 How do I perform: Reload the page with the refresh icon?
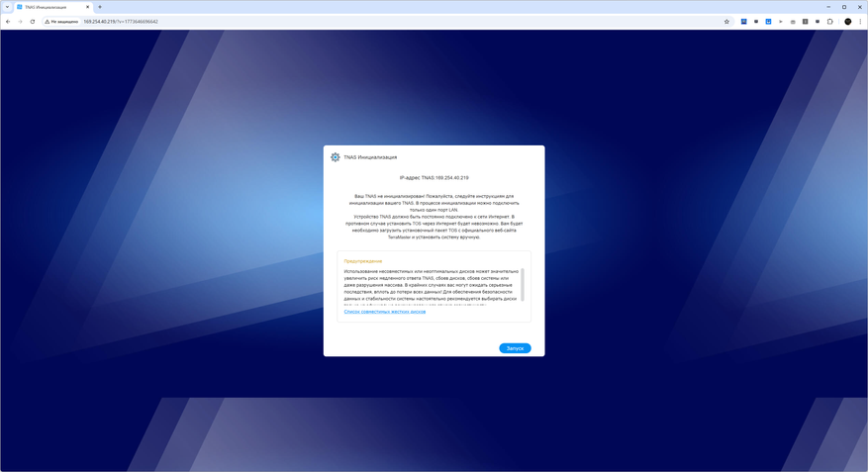(x=32, y=22)
